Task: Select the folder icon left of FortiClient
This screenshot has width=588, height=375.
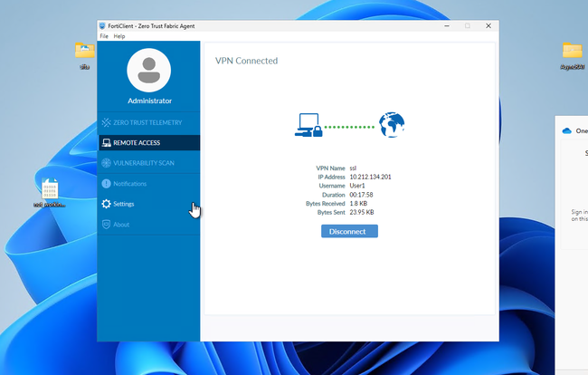Action: (85, 51)
